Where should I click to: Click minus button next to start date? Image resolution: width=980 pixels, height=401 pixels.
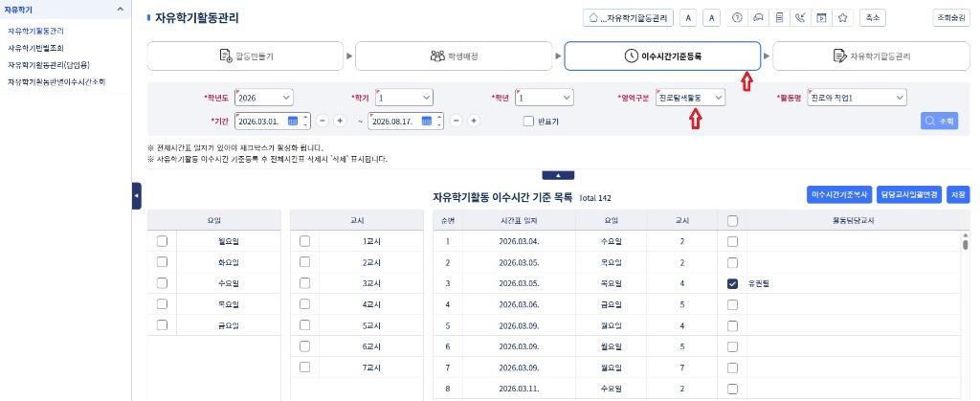coord(322,122)
